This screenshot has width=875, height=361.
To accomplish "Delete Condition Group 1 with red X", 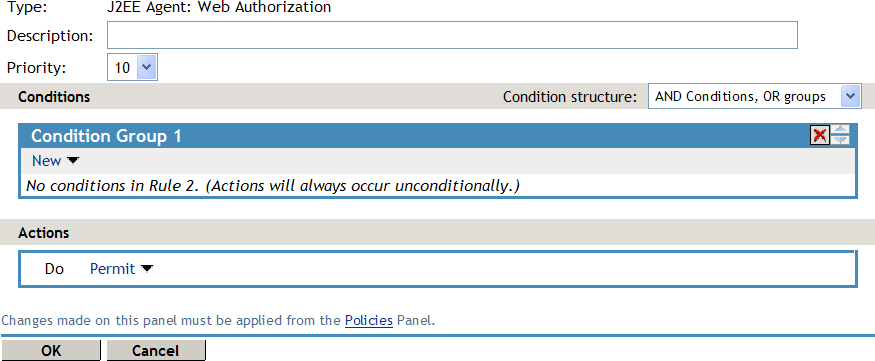I will tap(820, 135).
